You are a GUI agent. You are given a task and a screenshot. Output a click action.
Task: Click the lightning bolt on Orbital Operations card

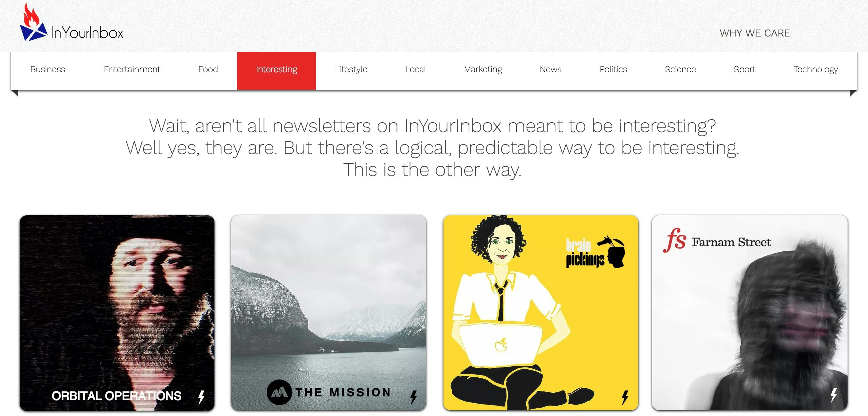point(201,397)
